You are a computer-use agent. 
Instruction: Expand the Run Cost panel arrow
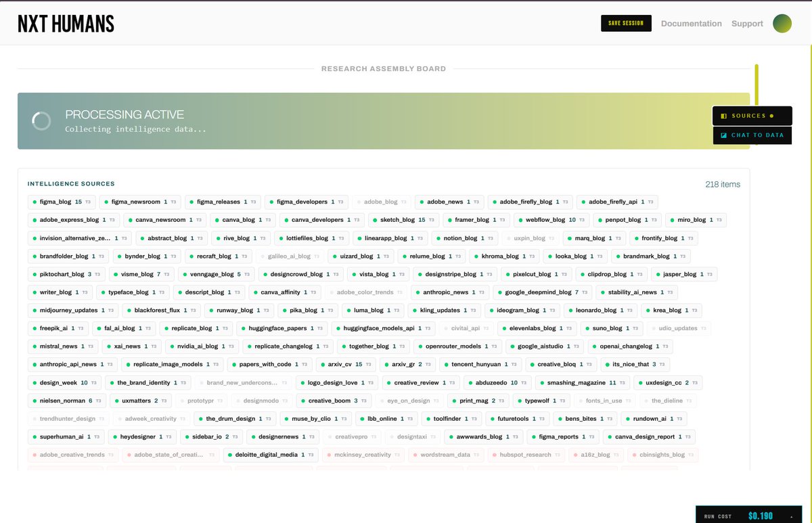[792, 516]
